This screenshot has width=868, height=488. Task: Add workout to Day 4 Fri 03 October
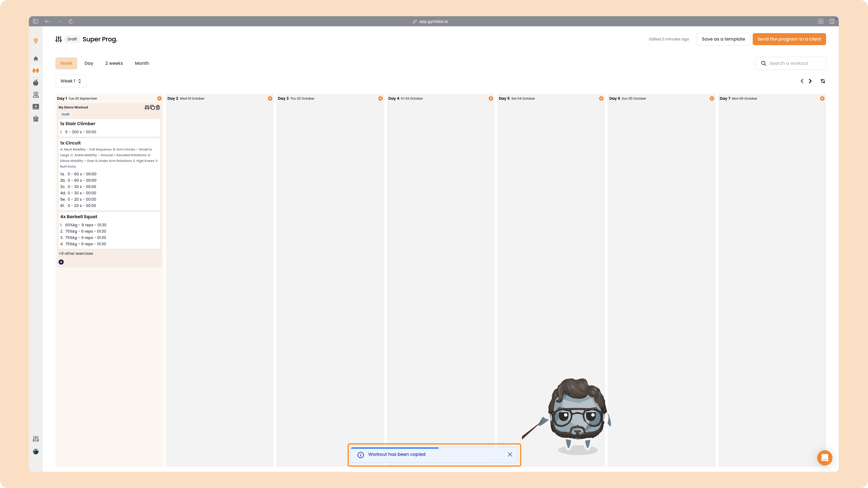pyautogui.click(x=491, y=98)
